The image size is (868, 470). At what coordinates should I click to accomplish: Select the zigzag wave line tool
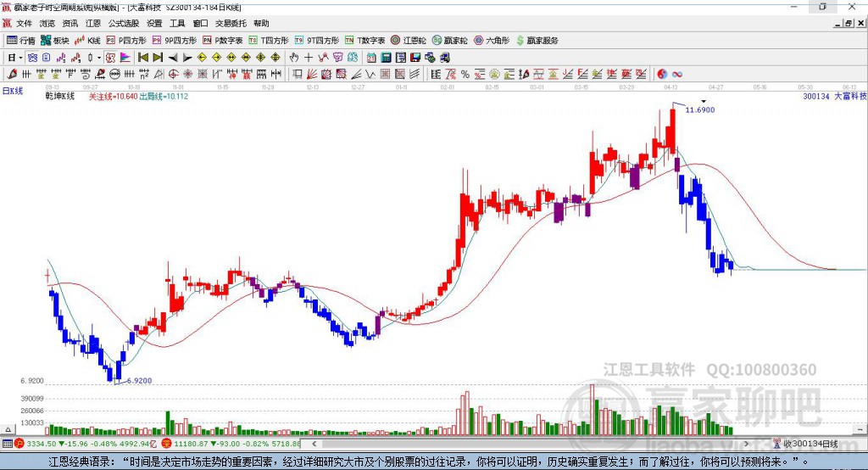coord(370,75)
